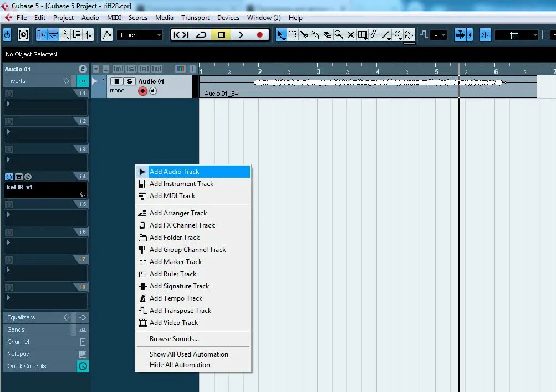Toggle the Cycle loop button

[201, 35]
